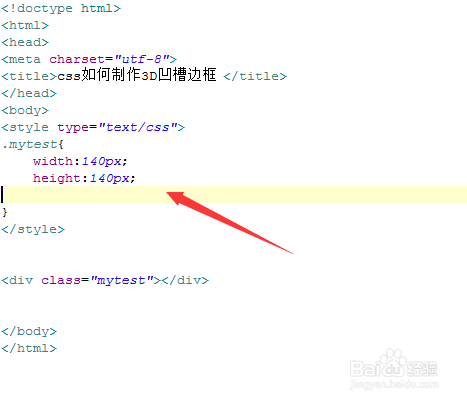Image resolution: width=467 pixels, height=402 pixels.
Task: Click the Baidu jingyan watermark logo
Action: [x=394, y=369]
